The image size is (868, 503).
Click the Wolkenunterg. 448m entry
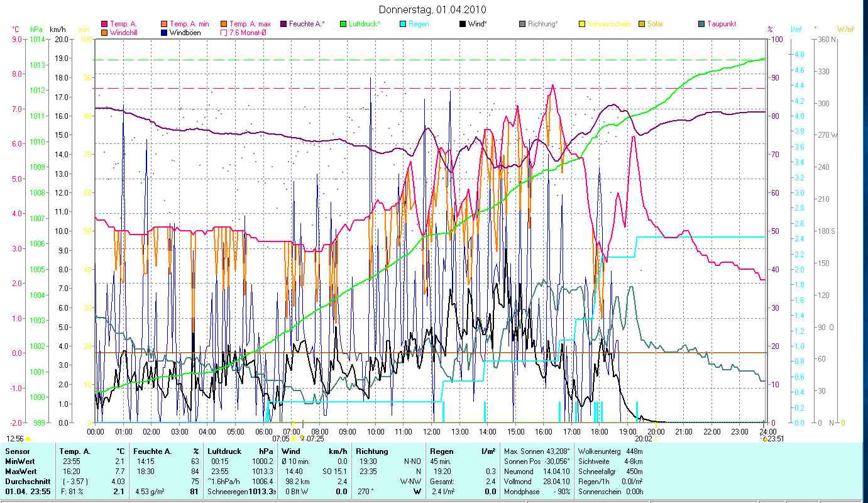[610, 451]
